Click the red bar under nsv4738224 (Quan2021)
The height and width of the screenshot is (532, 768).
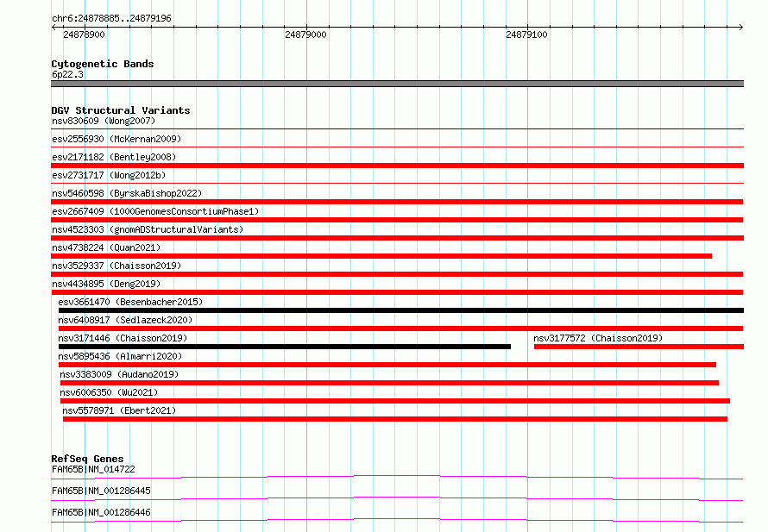(x=381, y=256)
